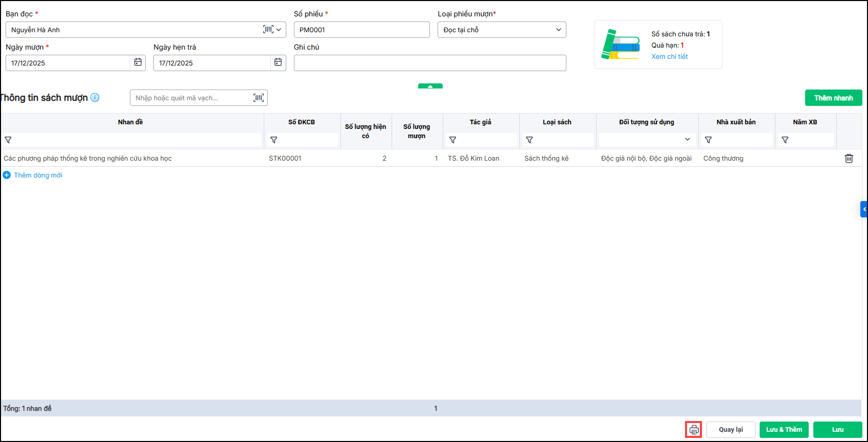The image size is (868, 442).
Task: Expand the Loại phiếu mượn dropdown
Action: click(x=558, y=30)
